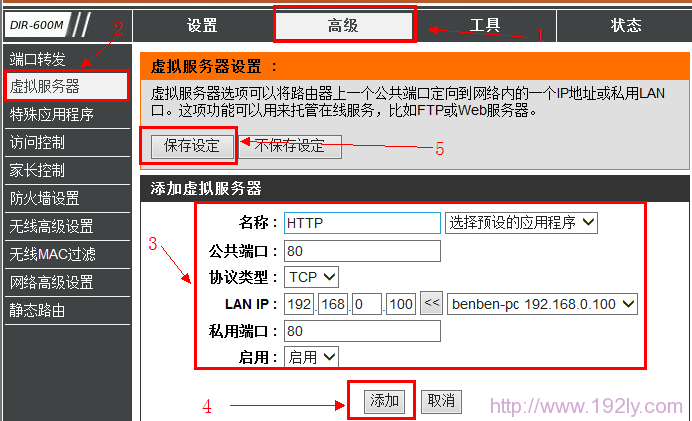Open 特殊应用程序 in the sidebar
The height and width of the screenshot is (421, 692).
pyautogui.click(x=52, y=114)
